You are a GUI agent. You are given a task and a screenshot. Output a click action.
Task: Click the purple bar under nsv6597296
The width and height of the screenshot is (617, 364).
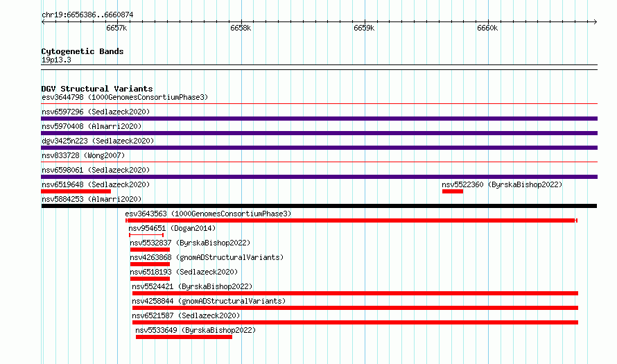pos(319,119)
